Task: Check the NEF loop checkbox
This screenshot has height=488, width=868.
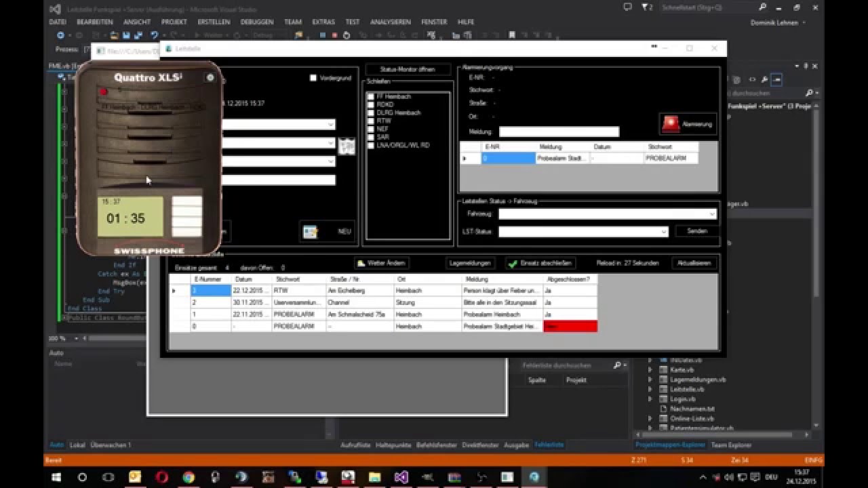Action: coord(371,129)
